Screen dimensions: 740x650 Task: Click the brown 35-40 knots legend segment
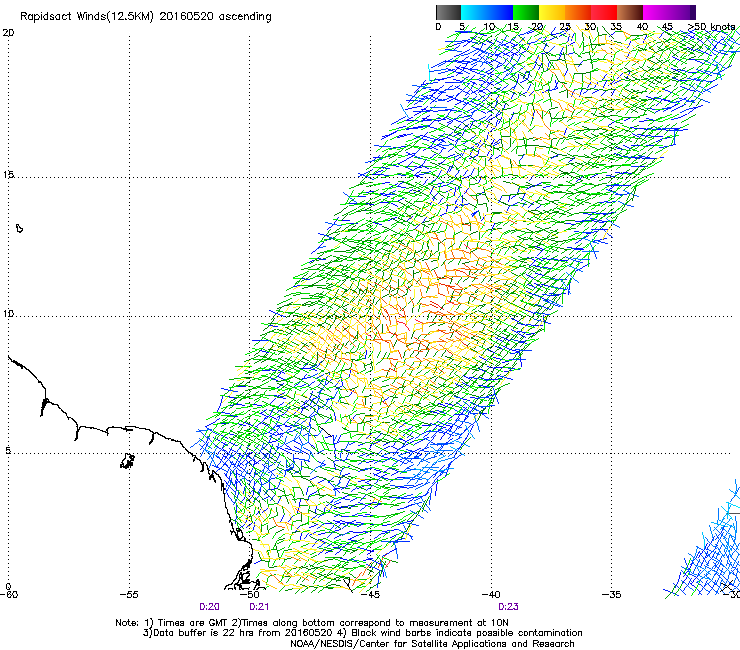pos(630,12)
